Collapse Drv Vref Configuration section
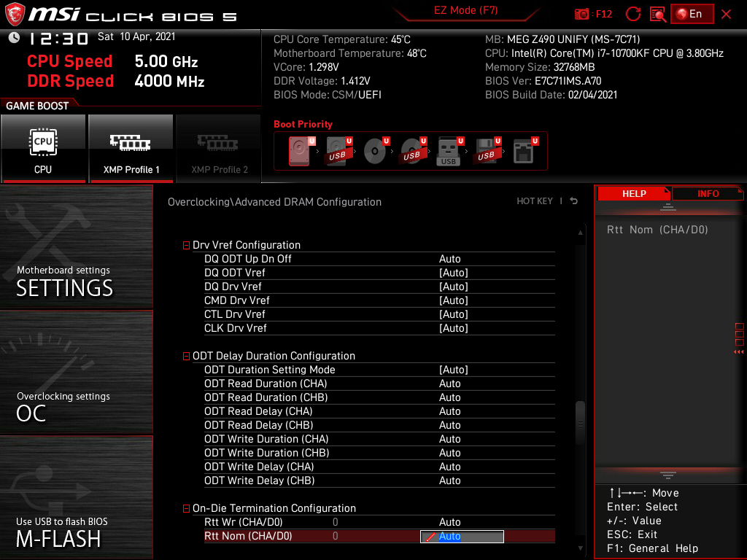 pos(186,245)
